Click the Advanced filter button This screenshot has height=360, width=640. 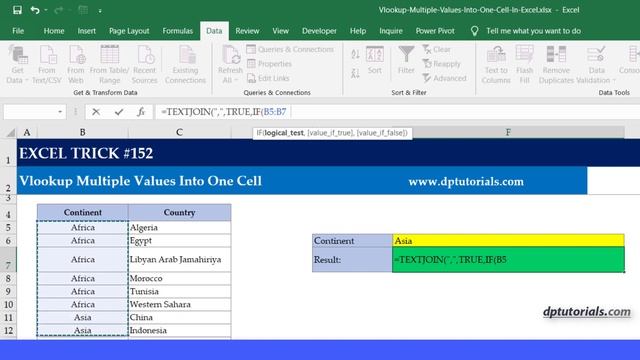[x=444, y=78]
